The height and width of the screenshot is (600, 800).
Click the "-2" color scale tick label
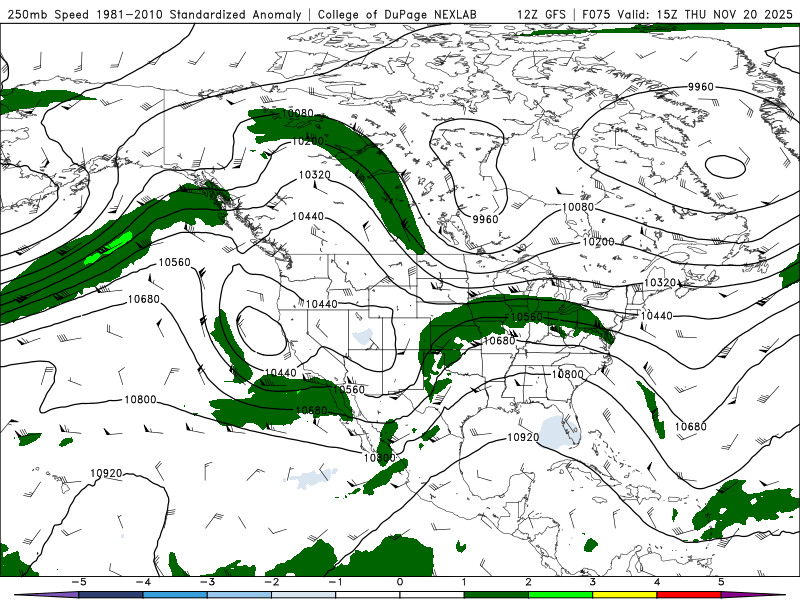pyautogui.click(x=271, y=582)
